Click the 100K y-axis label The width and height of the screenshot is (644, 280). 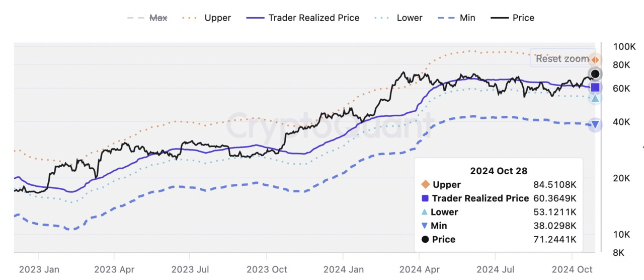624,47
